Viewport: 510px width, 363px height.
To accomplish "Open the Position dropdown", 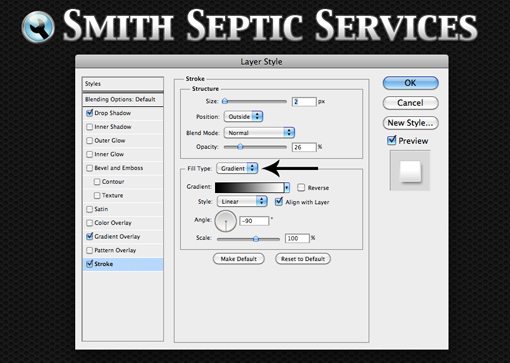I will [243, 116].
